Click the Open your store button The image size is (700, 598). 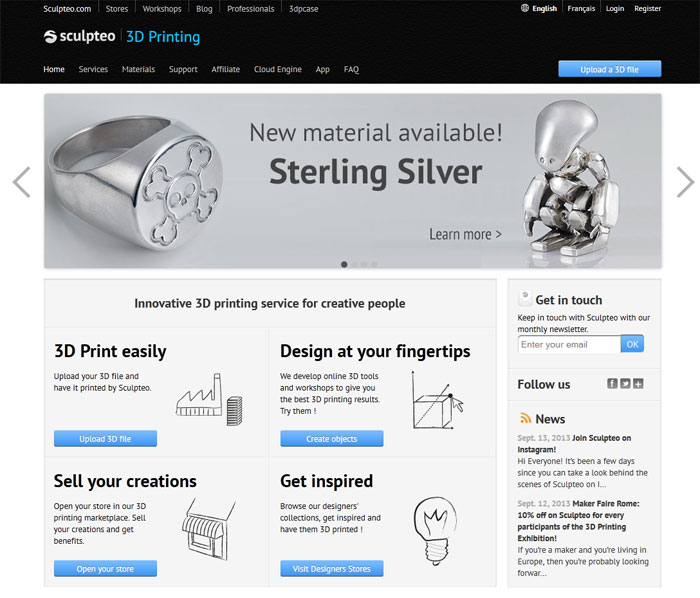(x=105, y=569)
